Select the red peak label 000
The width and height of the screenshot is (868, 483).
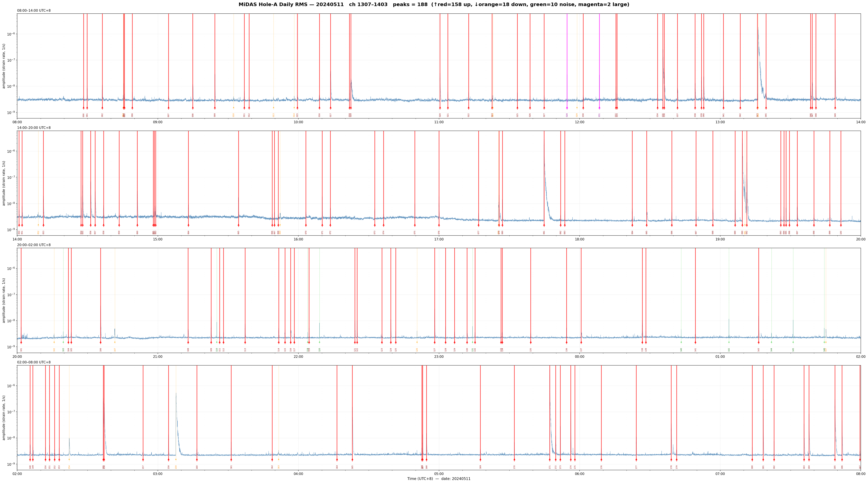(84, 115)
